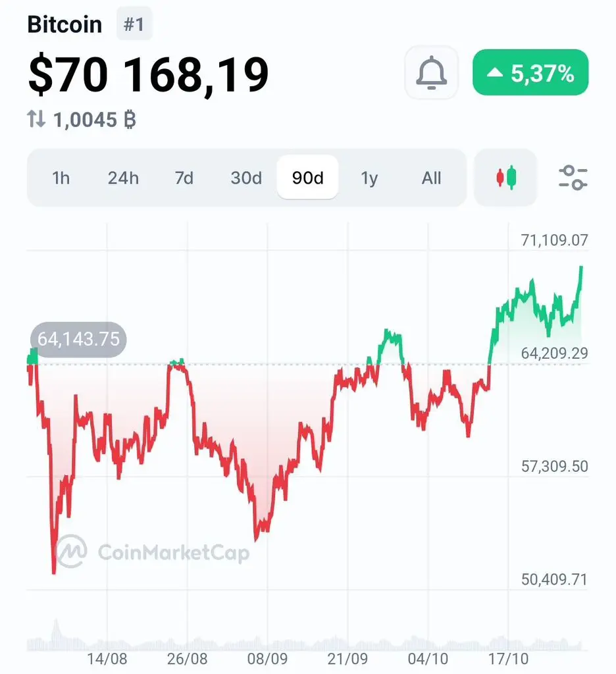Tap the 64,143.75 price tooltip label

pyautogui.click(x=78, y=339)
